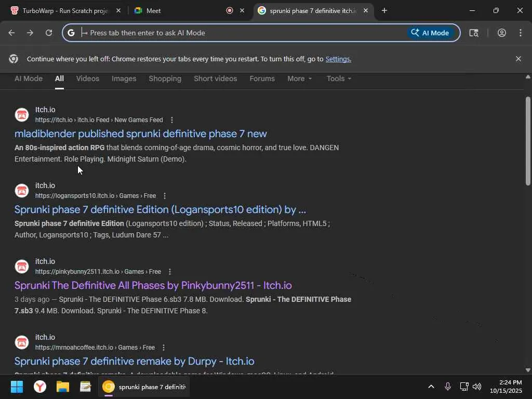Click the https://mrnoahcoffee.itch.io URL breadcrumb
532x399 pixels.
coord(95,348)
